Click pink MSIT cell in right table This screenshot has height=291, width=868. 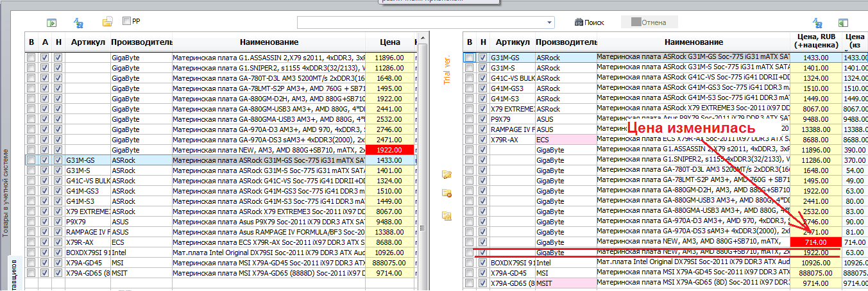click(x=566, y=283)
